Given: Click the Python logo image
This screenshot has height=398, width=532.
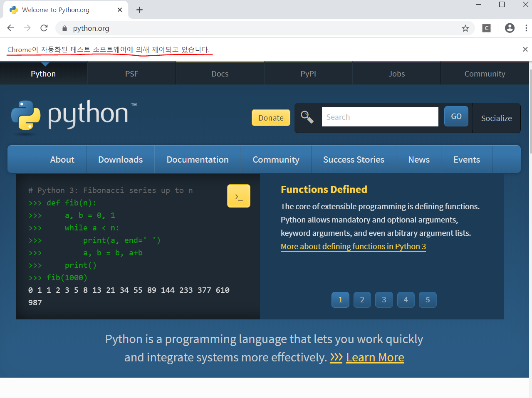Looking at the screenshot, I should 74,118.
